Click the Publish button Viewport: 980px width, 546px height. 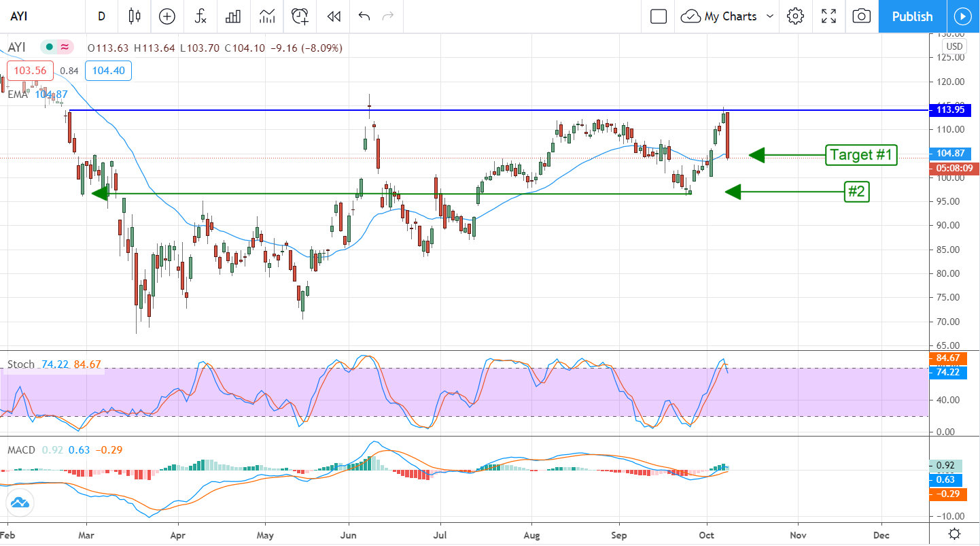912,16
